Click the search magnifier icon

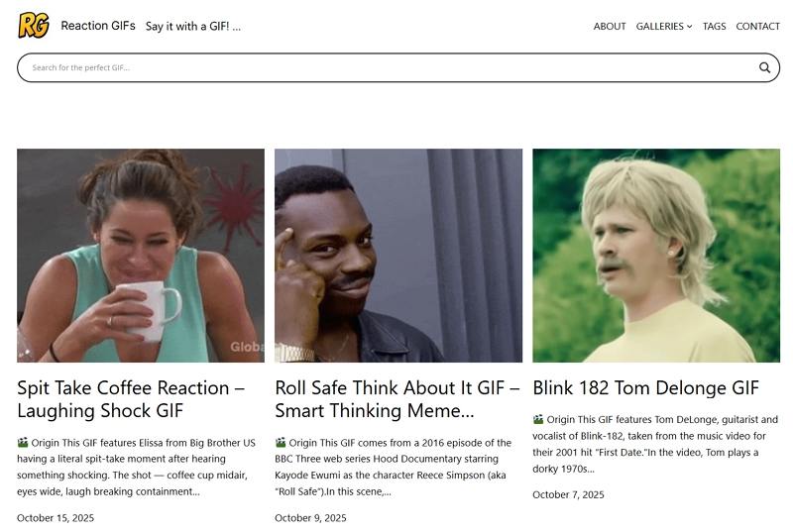point(764,67)
